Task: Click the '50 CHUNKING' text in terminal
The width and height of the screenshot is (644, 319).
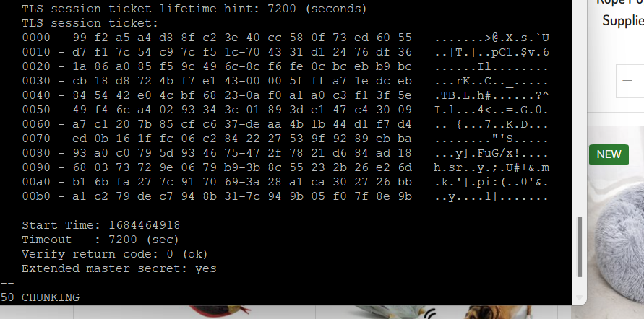Action: point(40,297)
